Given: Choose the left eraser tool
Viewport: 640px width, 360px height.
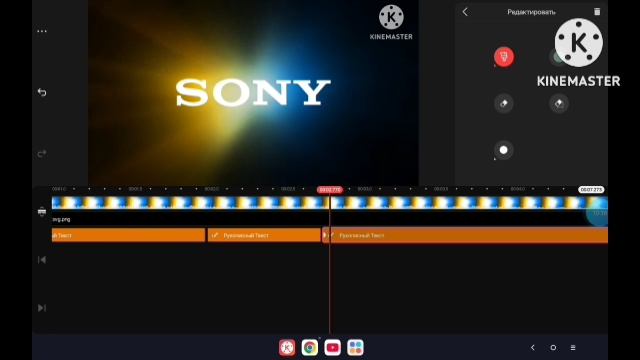Looking at the screenshot, I should click(x=504, y=103).
